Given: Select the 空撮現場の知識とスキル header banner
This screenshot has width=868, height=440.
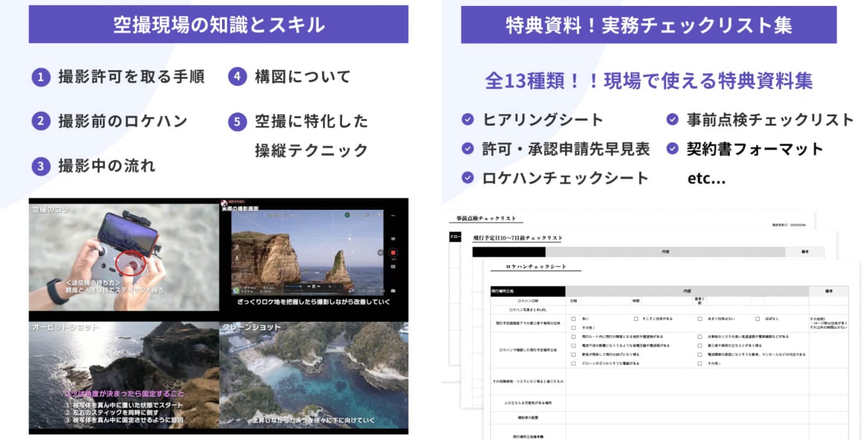Looking at the screenshot, I should pyautogui.click(x=218, y=24).
